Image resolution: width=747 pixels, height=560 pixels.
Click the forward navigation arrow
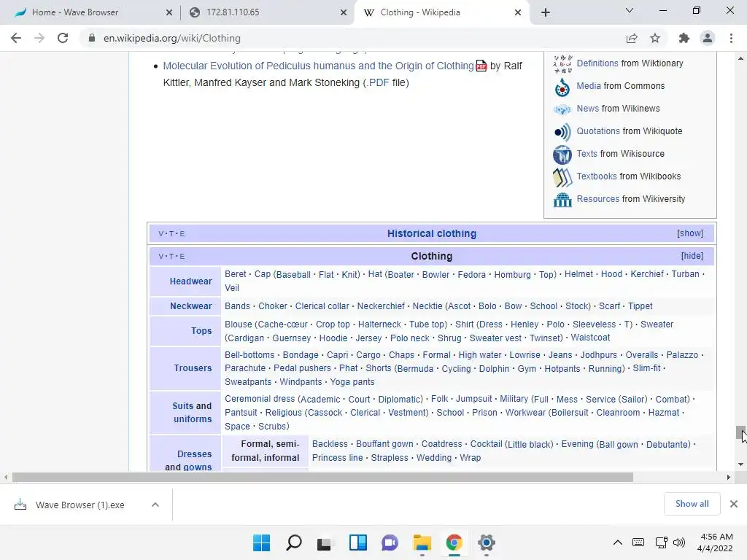(39, 38)
